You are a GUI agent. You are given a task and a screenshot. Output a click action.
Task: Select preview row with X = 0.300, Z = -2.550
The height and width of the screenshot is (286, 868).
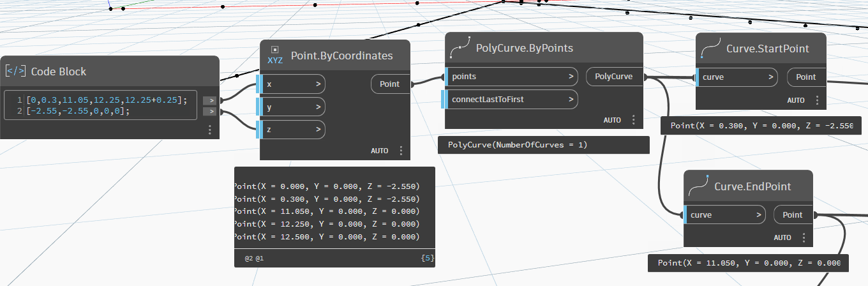(326, 199)
